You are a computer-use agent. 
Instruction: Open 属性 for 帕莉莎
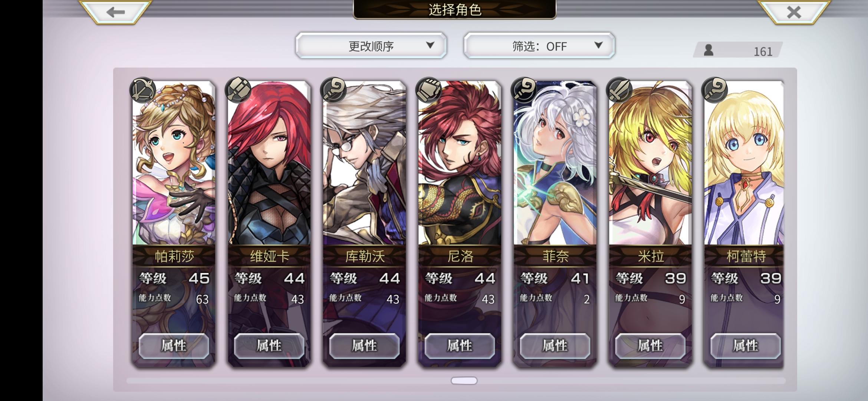coord(174,346)
